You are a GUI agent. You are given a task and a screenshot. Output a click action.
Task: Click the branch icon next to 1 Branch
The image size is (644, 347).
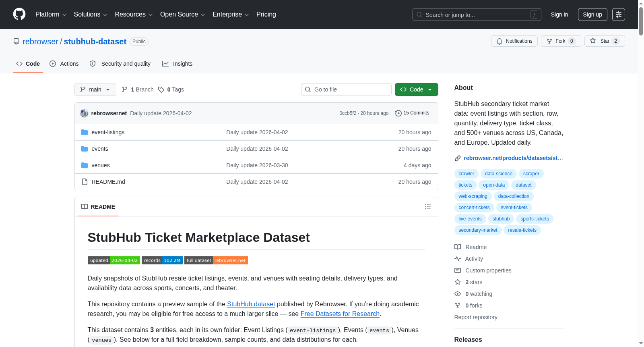(x=125, y=89)
